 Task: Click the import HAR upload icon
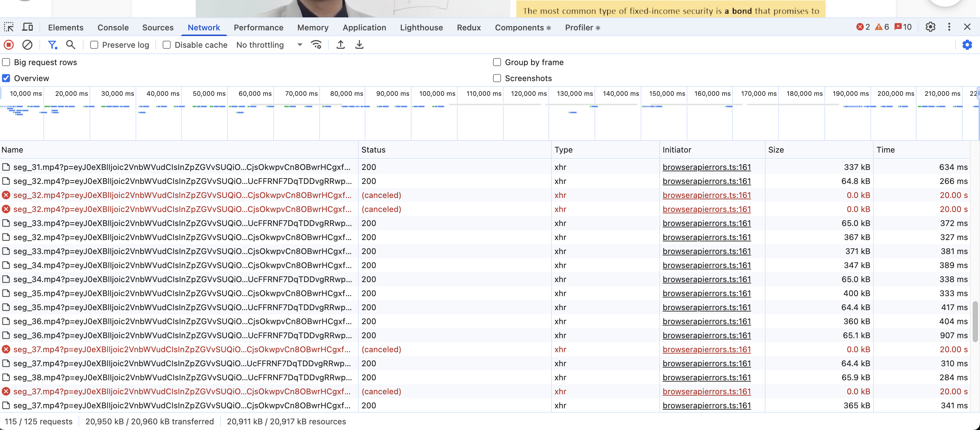[340, 45]
